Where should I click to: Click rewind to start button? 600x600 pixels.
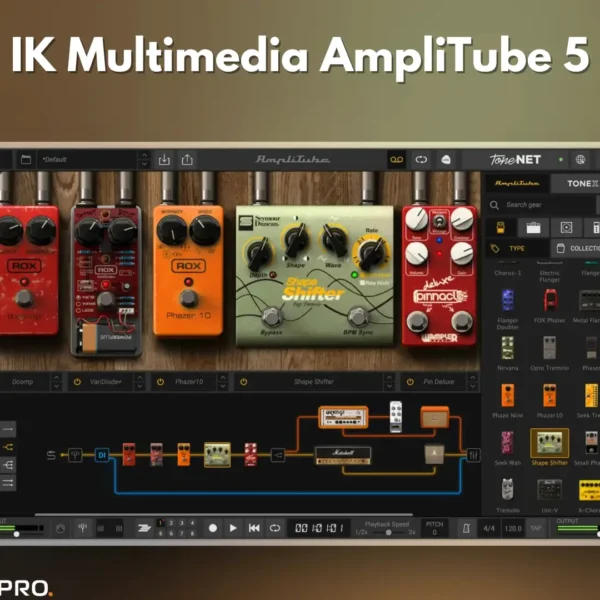[x=254, y=528]
